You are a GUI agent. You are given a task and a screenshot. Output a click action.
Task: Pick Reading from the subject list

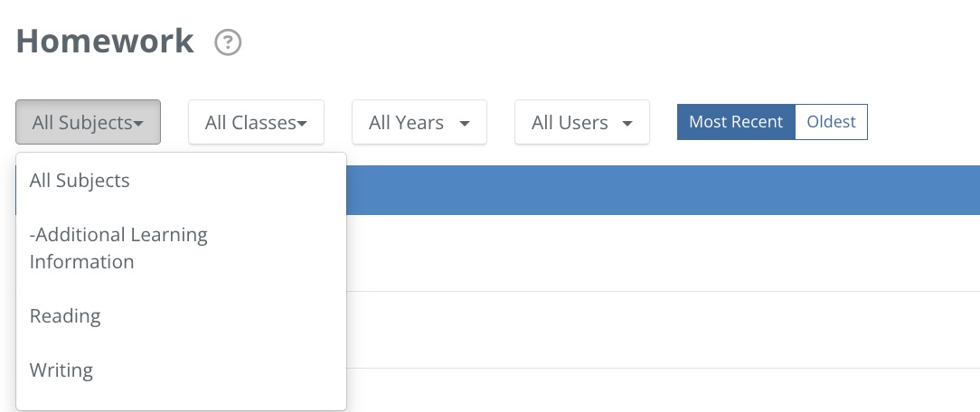(65, 316)
